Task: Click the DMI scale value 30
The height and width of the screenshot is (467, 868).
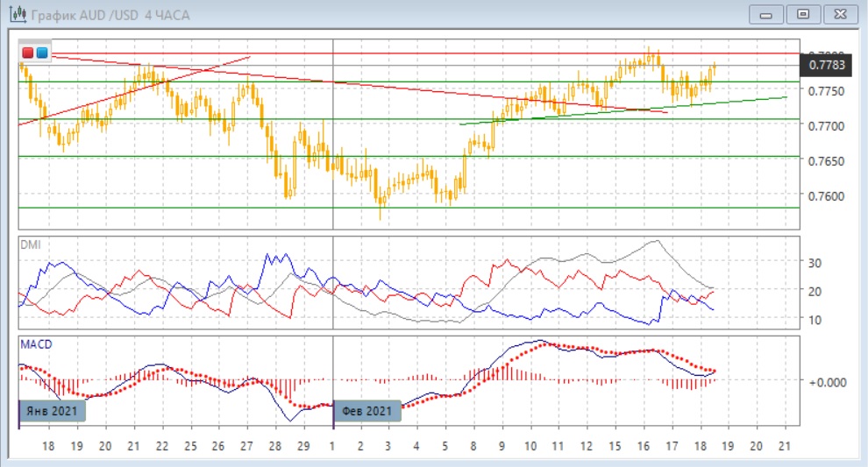Action: [x=814, y=263]
